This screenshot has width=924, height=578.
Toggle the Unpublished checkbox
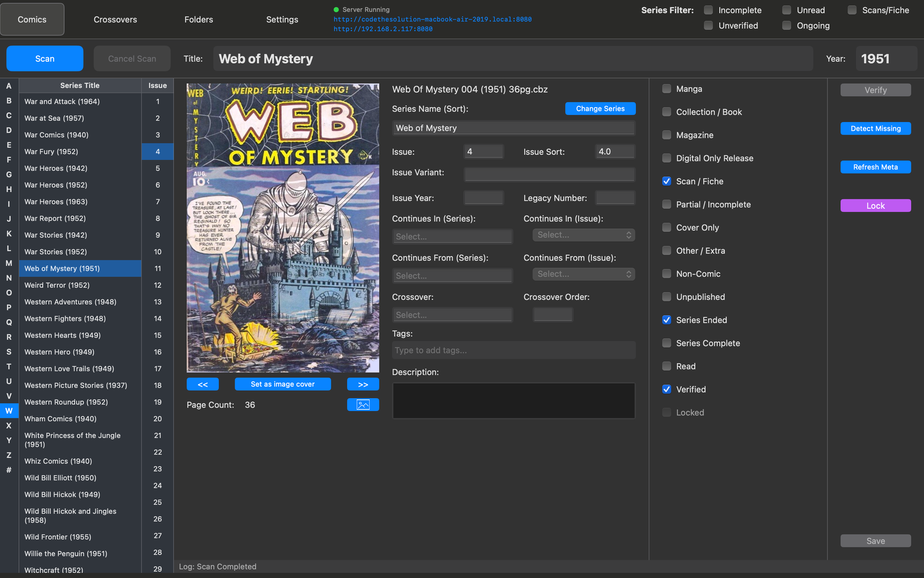[666, 297]
